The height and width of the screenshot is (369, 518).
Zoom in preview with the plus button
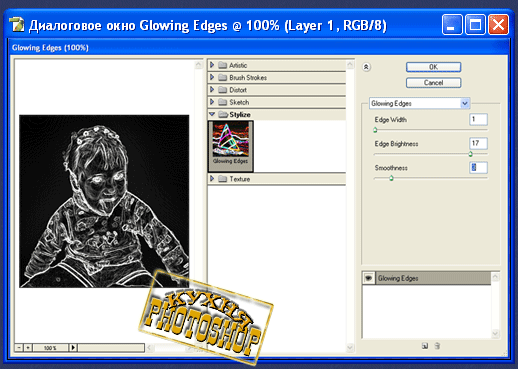coord(28,348)
